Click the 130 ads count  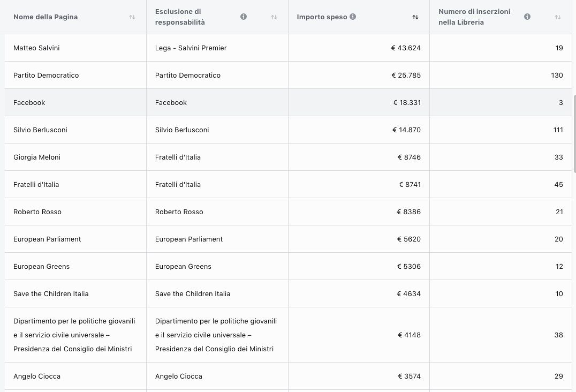point(557,76)
